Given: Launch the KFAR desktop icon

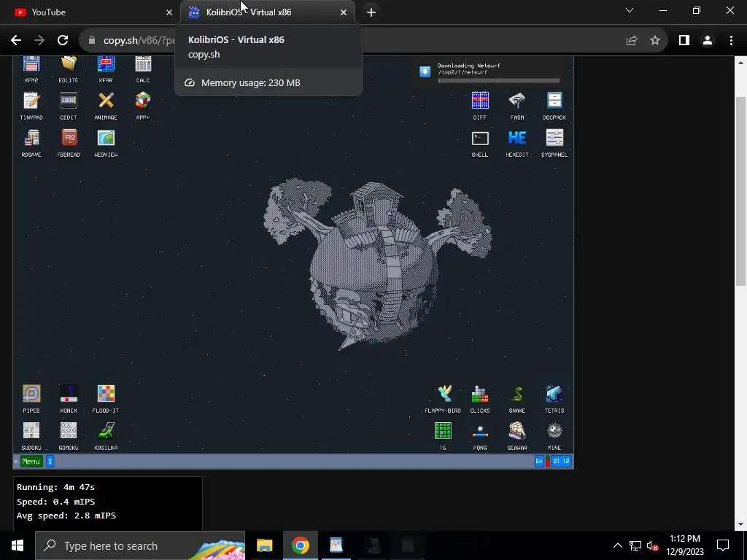Looking at the screenshot, I should (x=106, y=69).
